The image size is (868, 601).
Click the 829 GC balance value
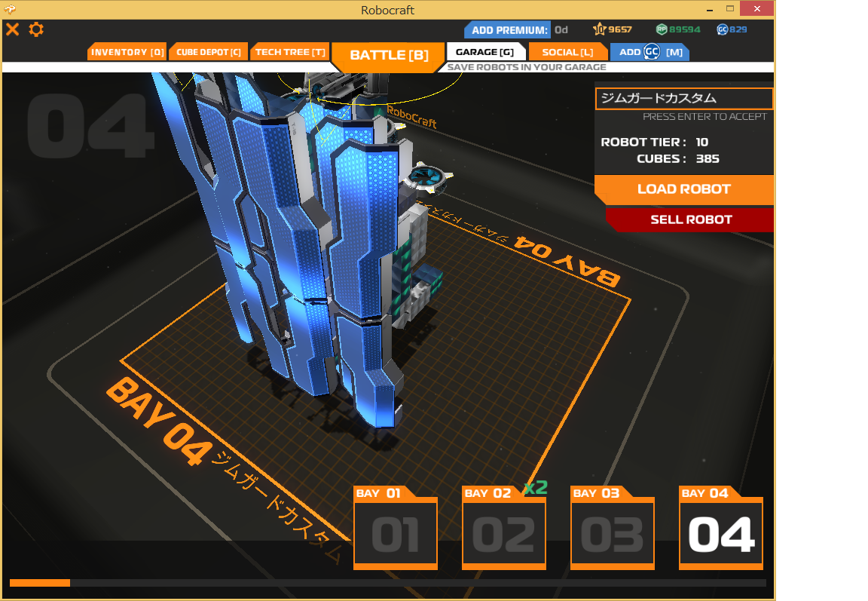(738, 29)
